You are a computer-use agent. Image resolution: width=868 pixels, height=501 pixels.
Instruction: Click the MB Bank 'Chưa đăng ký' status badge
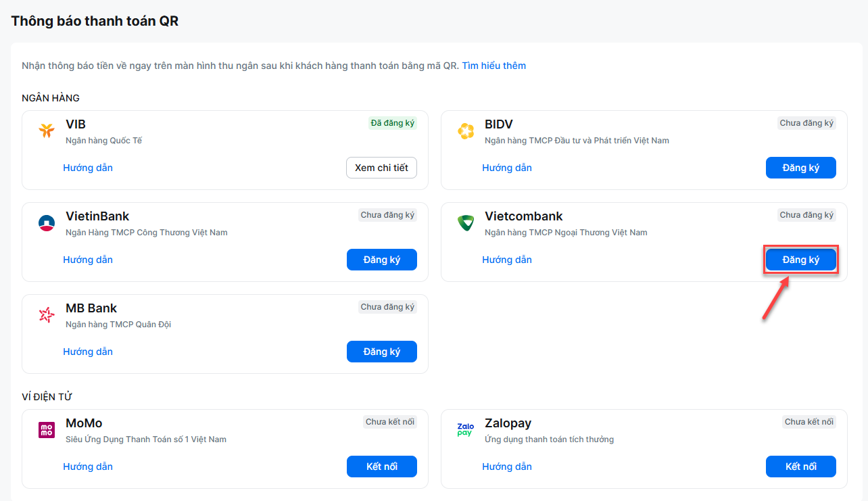[x=388, y=307]
